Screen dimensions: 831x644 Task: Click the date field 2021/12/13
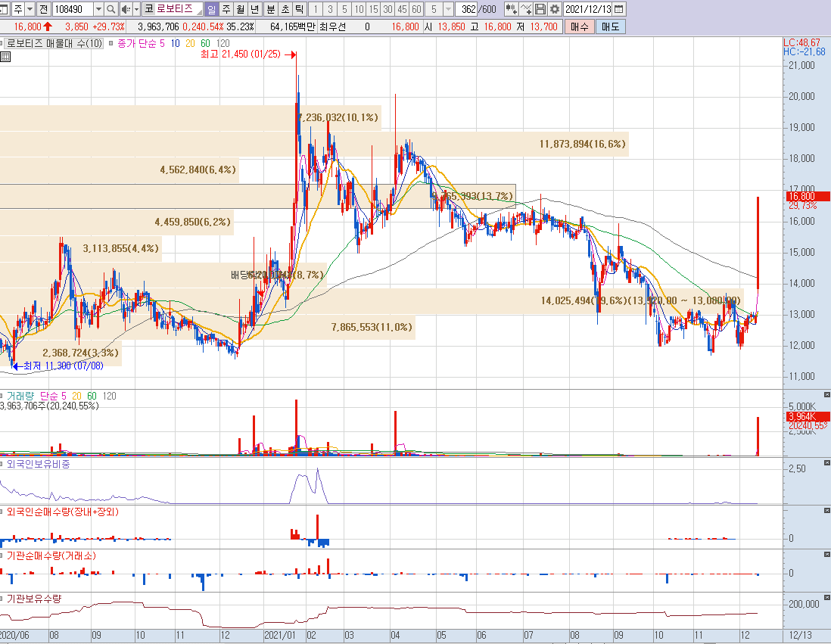pos(588,9)
